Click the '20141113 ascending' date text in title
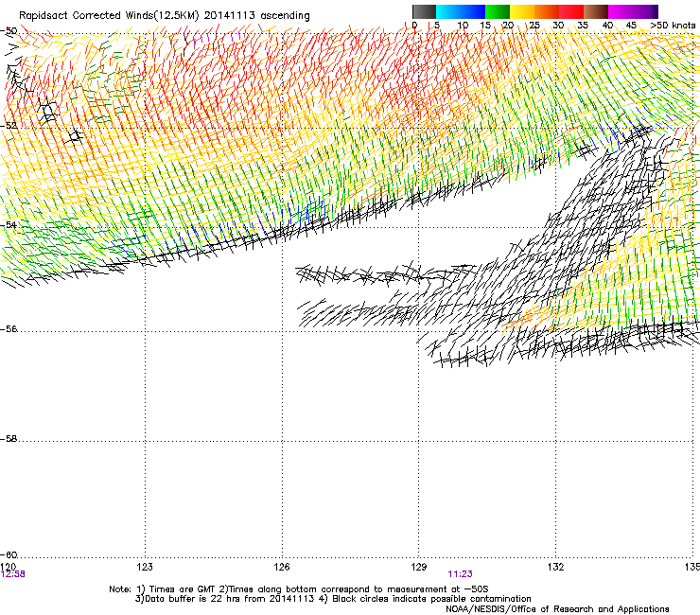700x615 pixels. 257,15
